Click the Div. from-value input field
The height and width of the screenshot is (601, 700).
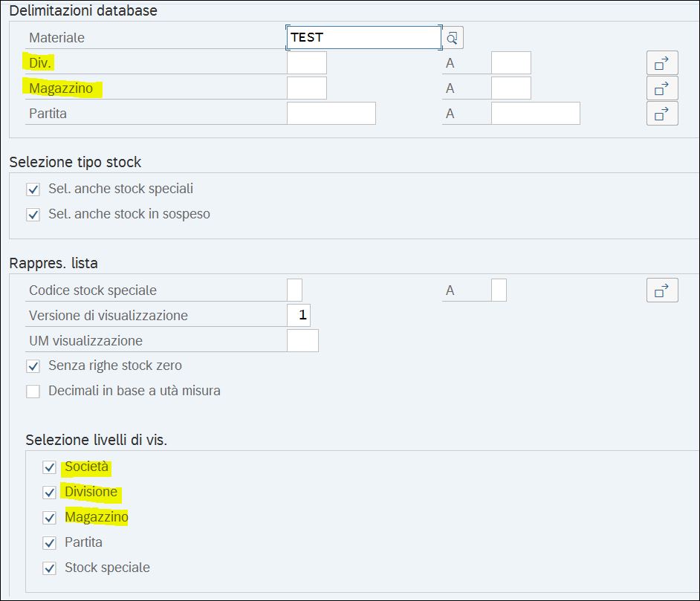pyautogui.click(x=307, y=63)
